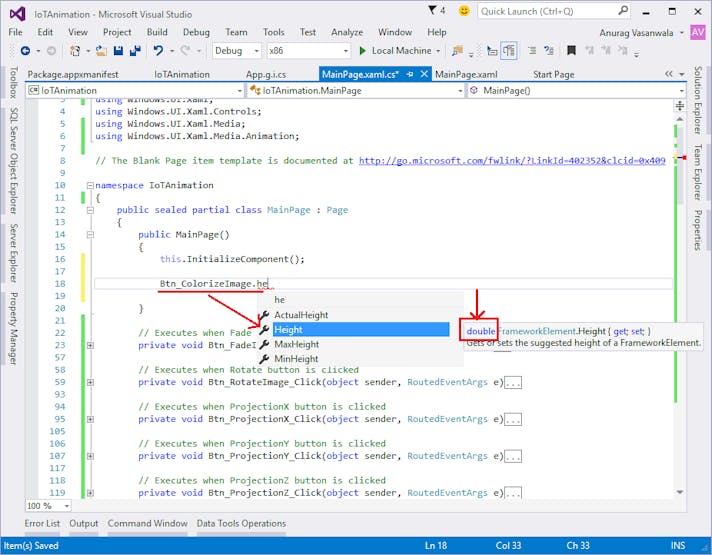The width and height of the screenshot is (712, 555).
Task: Open the File menu
Action: [15, 32]
